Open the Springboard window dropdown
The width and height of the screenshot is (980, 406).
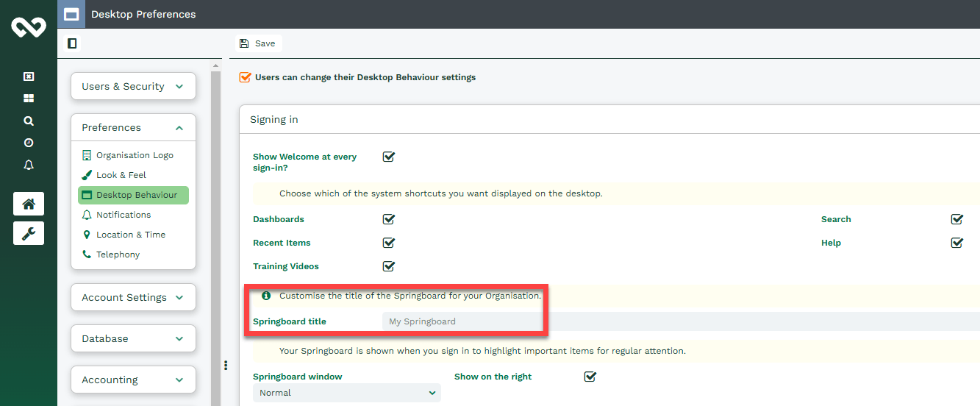click(347, 393)
